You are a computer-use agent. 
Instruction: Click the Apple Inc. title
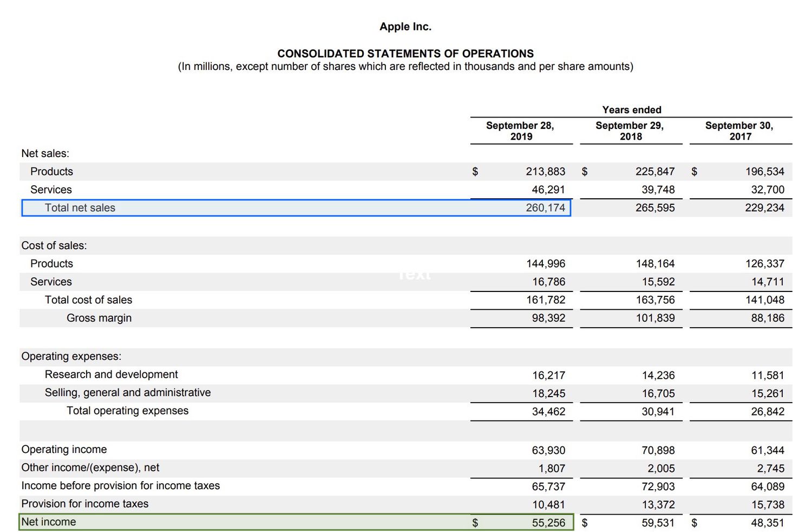405,27
